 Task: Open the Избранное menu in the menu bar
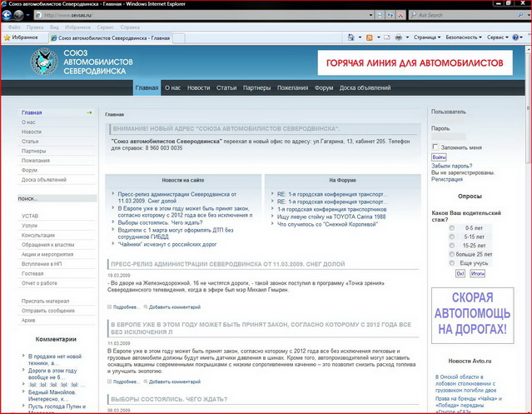click(x=77, y=27)
